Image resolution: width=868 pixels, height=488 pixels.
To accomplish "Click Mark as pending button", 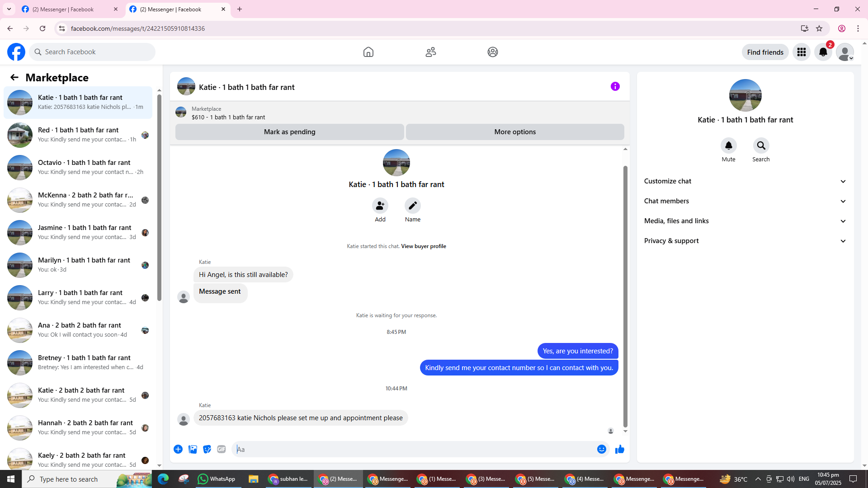I will tap(289, 132).
